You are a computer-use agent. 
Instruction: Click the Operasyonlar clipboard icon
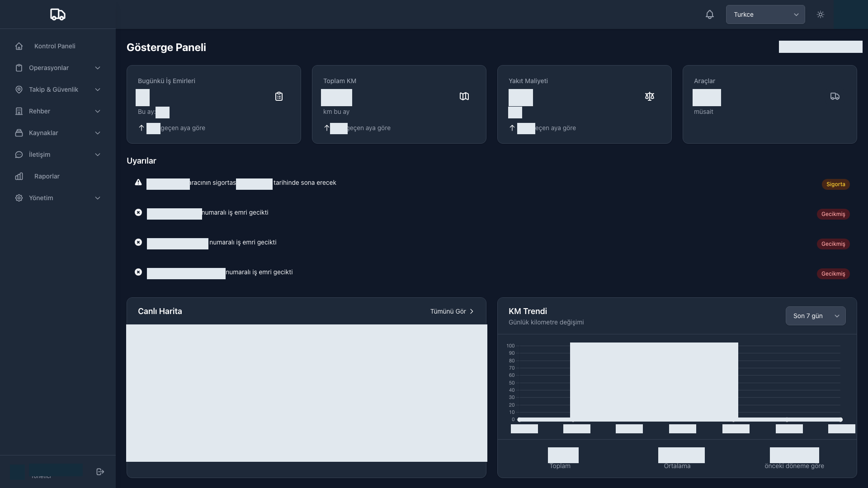(x=19, y=68)
